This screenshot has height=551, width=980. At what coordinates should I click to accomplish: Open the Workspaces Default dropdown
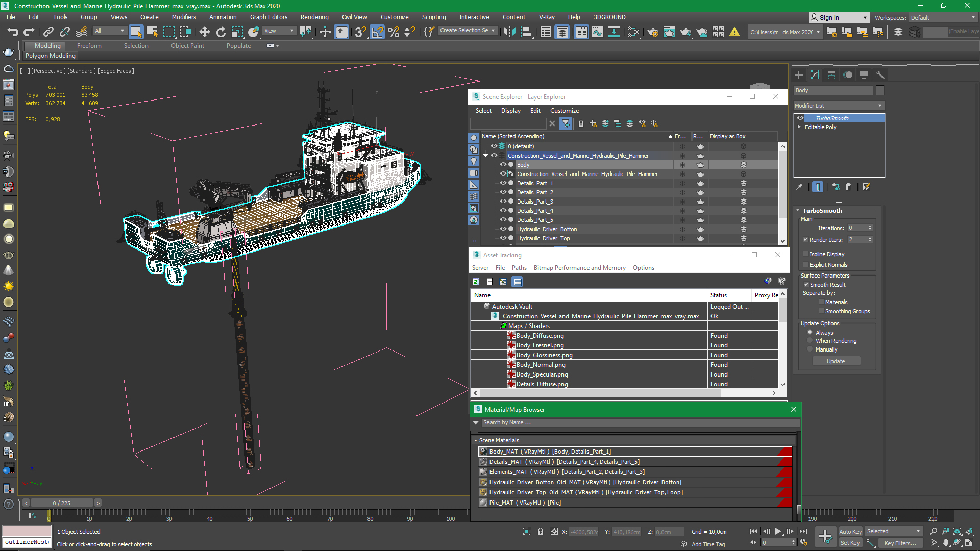point(942,17)
